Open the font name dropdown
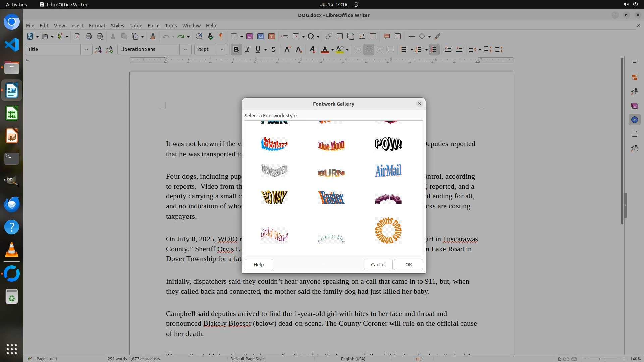The height and width of the screenshot is (362, 644). pyautogui.click(x=185, y=50)
